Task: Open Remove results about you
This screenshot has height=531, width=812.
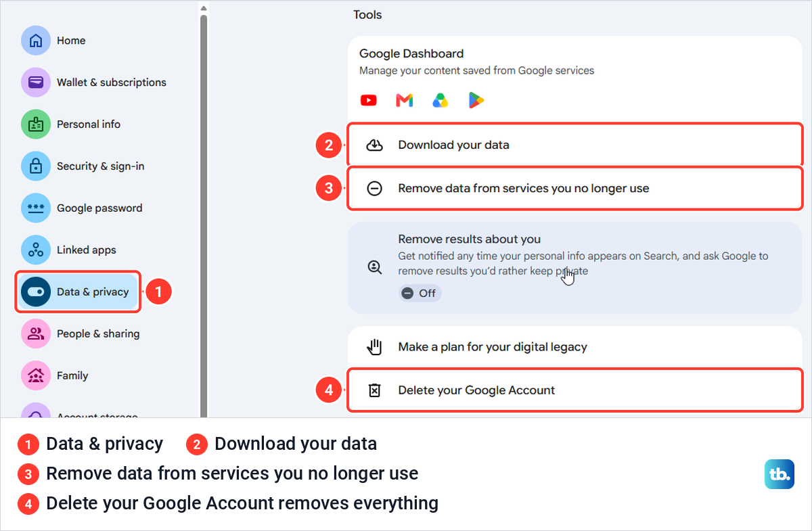Action: coord(574,267)
